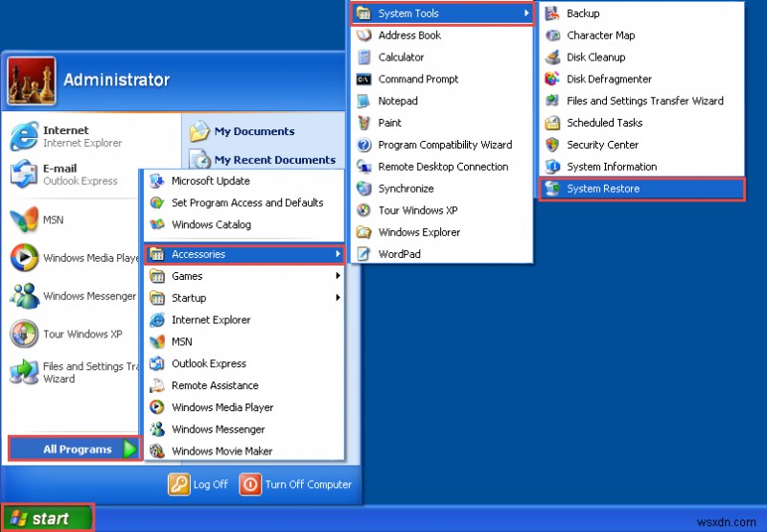Expand the Startup submenu arrow
This screenshot has height=532, width=767.
coord(337,298)
